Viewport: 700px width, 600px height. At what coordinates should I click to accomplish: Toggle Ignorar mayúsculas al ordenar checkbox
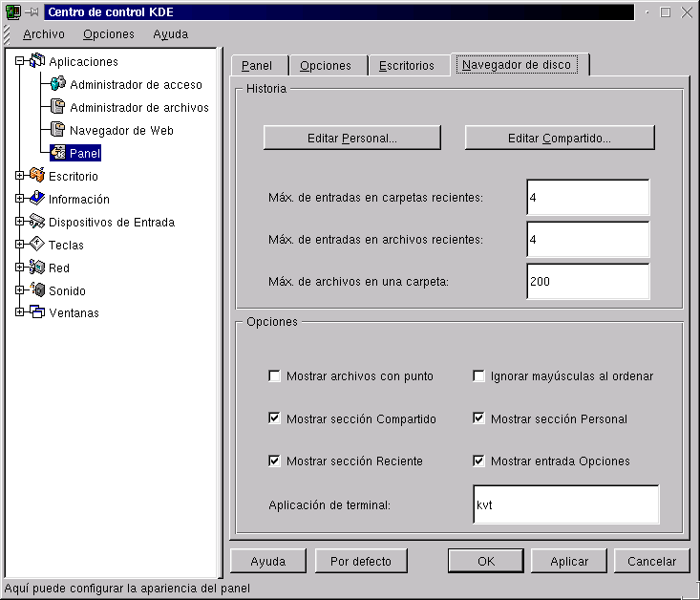pos(479,376)
